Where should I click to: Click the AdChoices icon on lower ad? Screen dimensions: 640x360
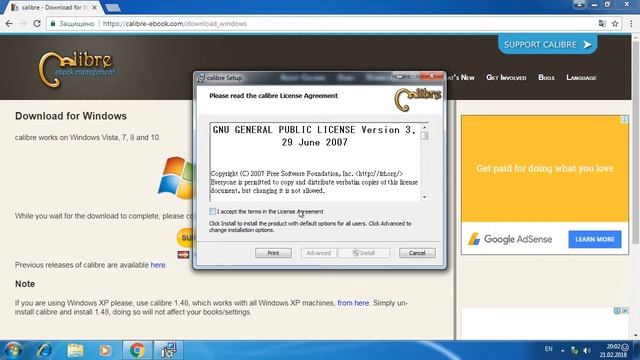617,311
